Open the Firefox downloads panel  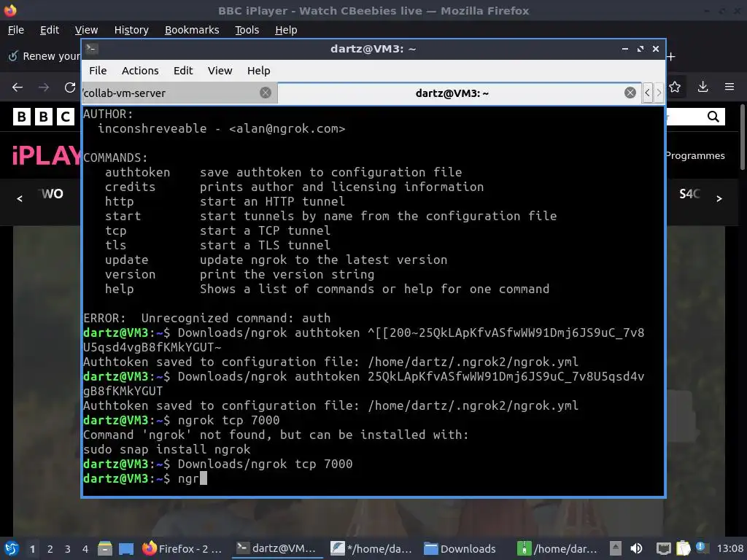[x=703, y=87]
